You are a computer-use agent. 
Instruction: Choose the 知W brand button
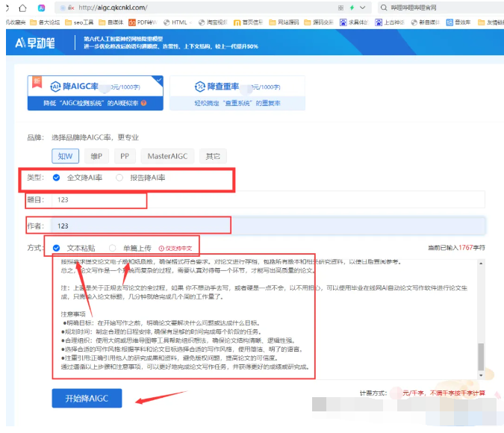[65, 156]
